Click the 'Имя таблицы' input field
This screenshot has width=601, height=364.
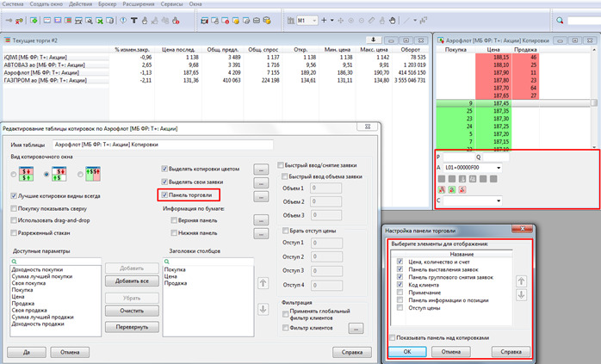(163, 145)
